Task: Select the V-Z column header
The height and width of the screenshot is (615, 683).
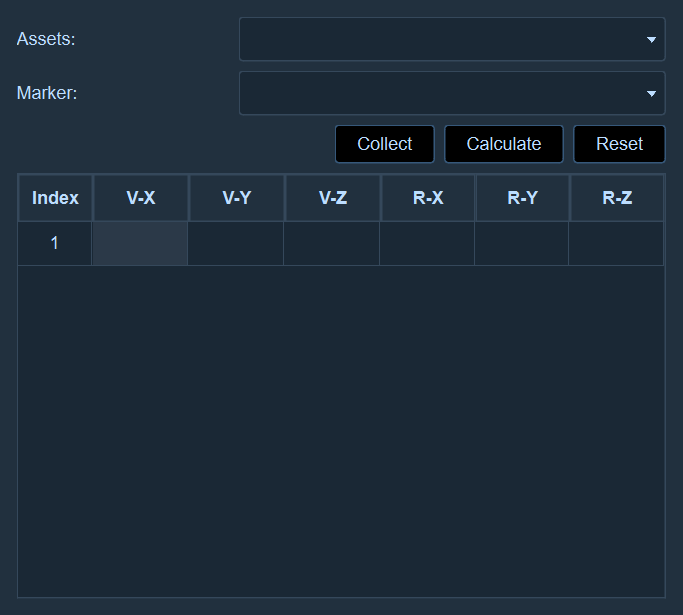Action: point(333,198)
